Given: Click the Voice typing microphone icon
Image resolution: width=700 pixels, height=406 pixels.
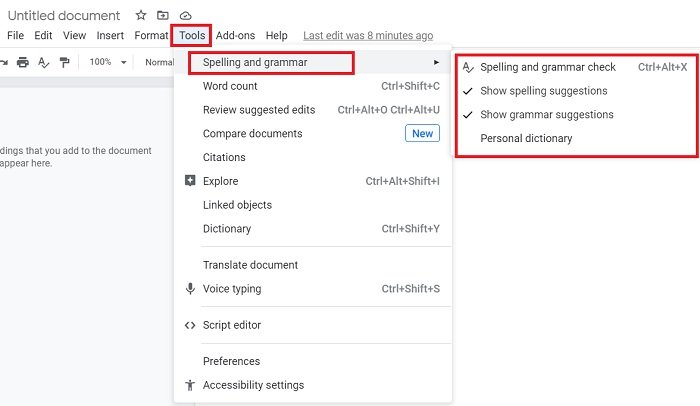Looking at the screenshot, I should [x=190, y=289].
